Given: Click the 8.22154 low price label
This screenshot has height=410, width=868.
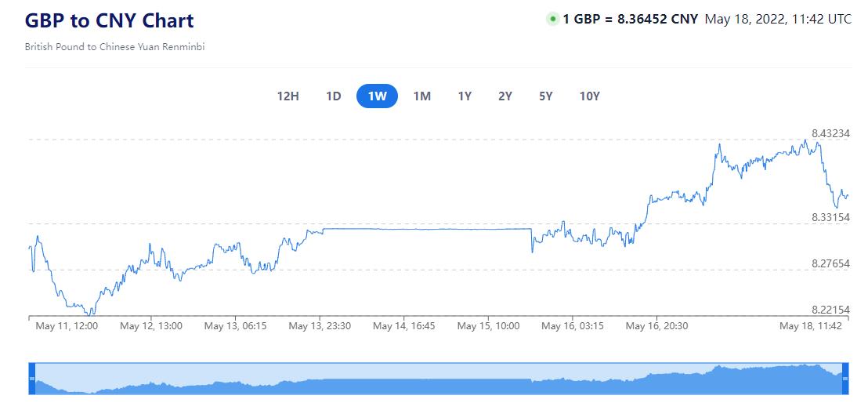Looking at the screenshot, I should [830, 310].
